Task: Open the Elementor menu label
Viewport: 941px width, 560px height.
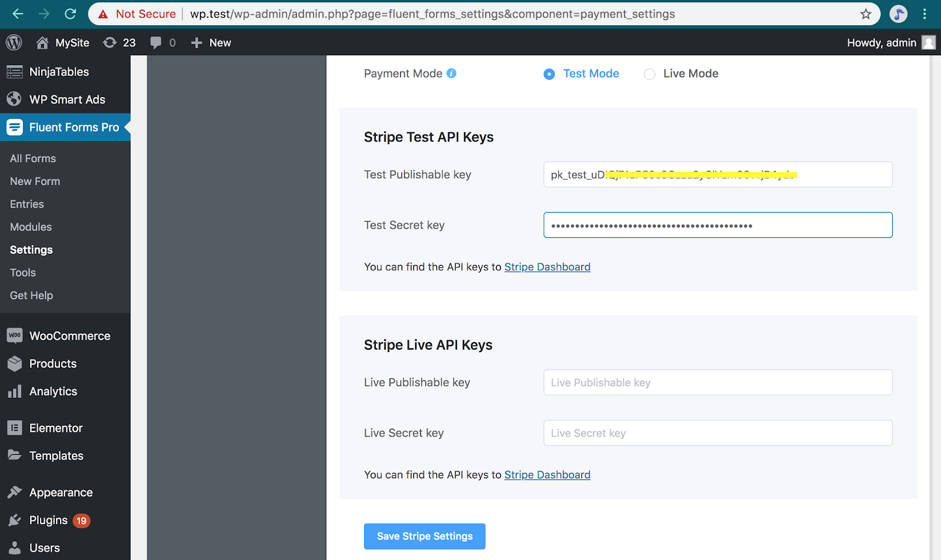Action: (x=56, y=428)
